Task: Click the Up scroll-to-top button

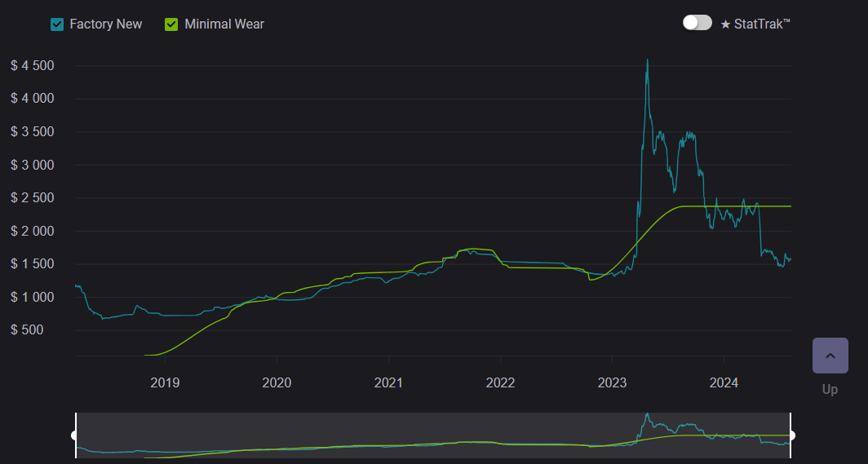Action: 830,356
